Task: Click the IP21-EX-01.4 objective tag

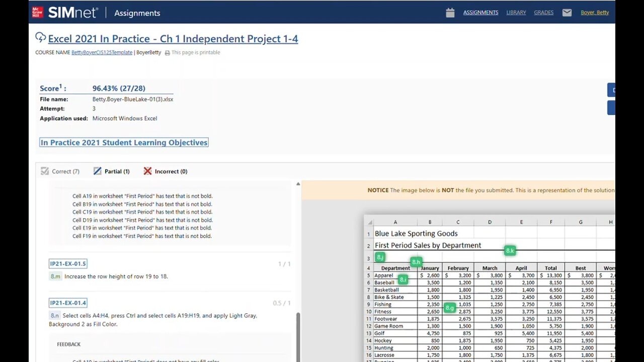Action: (x=68, y=303)
